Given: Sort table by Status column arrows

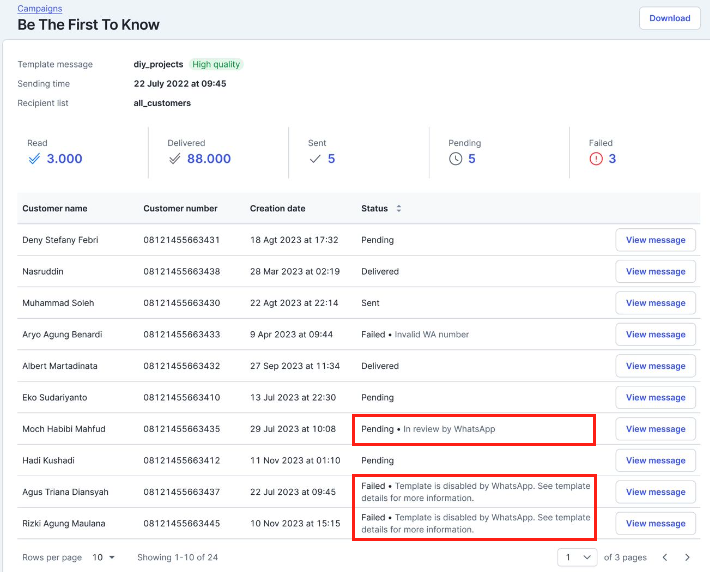Looking at the screenshot, I should coord(399,209).
